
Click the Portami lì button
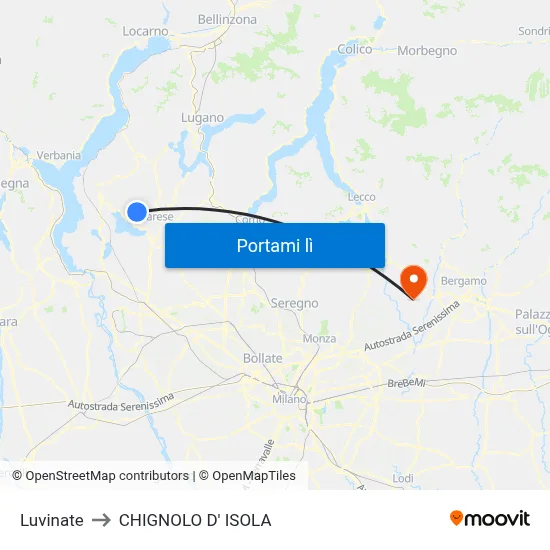[x=275, y=246]
